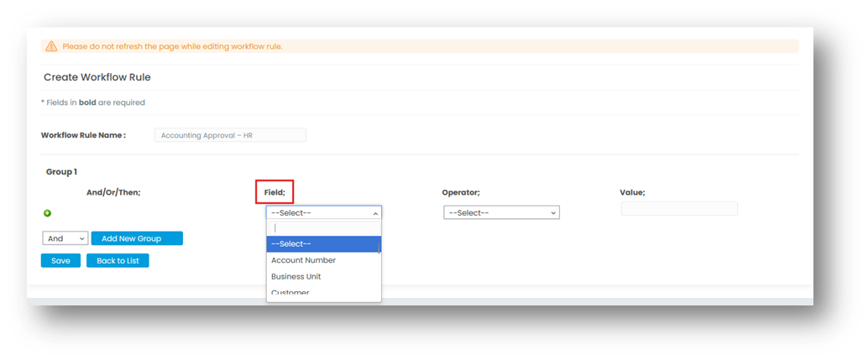Click the Field dropdown list scrollbar
The height and width of the screenshot is (360, 868).
click(379, 248)
